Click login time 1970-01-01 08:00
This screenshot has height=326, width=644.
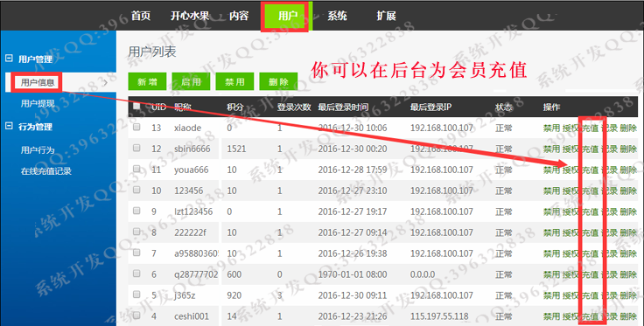(353, 274)
